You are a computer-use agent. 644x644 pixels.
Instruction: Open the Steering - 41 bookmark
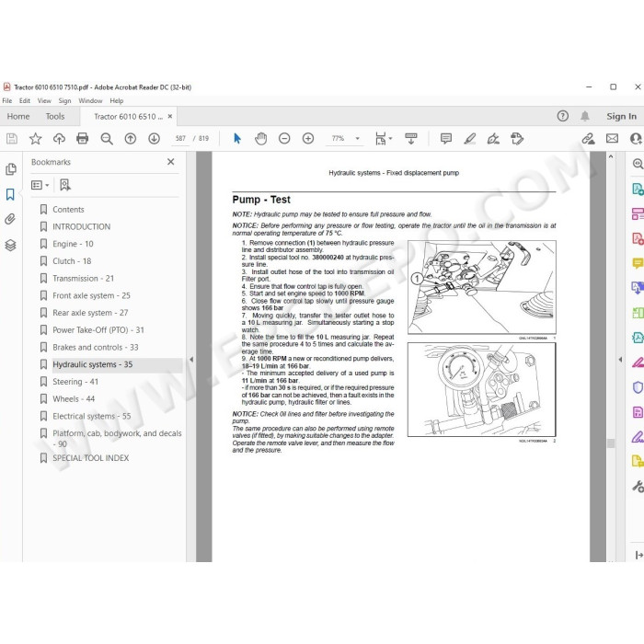coord(75,382)
